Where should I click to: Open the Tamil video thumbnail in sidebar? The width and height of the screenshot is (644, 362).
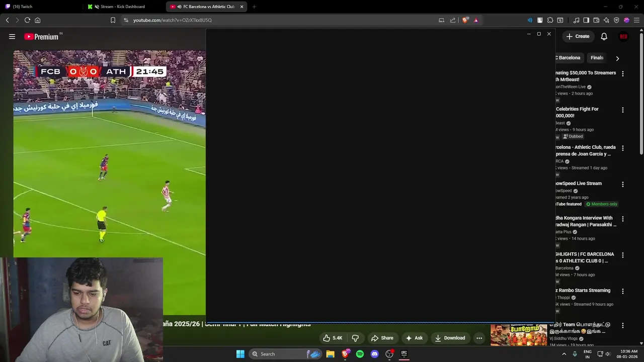519,335
